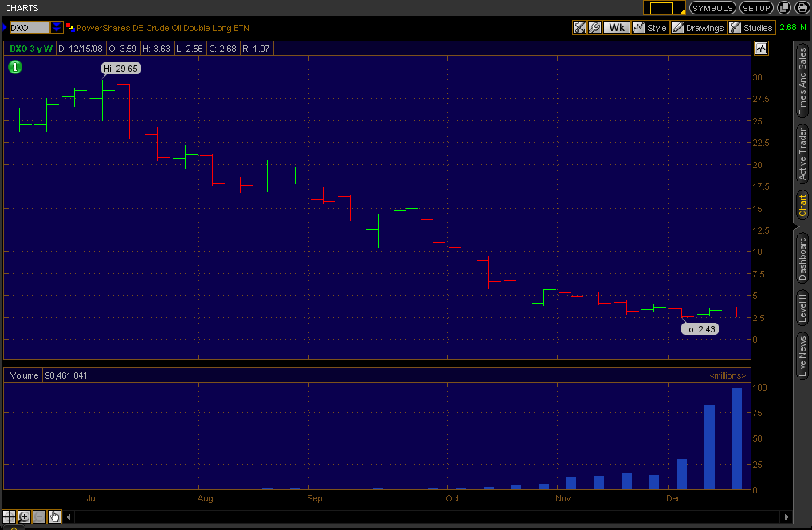This screenshot has height=530, width=812.
Task: Click the 'Sep' time axis label
Action: [x=314, y=498]
